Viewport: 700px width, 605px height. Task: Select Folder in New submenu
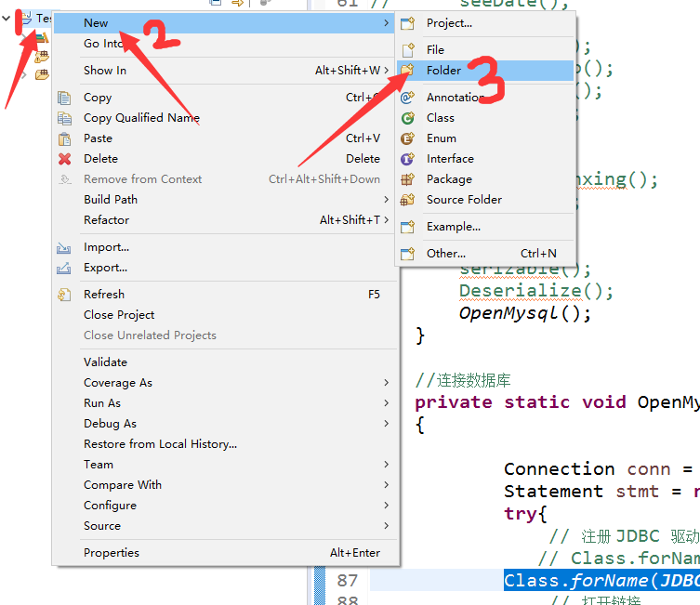pyautogui.click(x=485, y=71)
